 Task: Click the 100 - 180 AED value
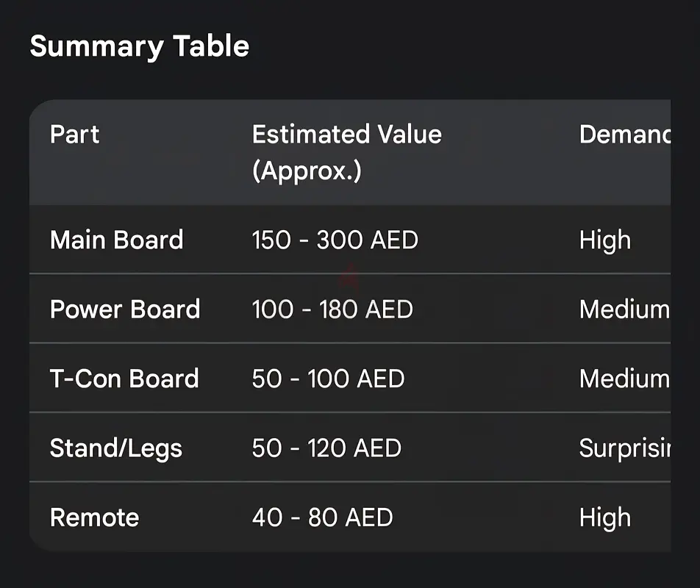[x=332, y=309]
